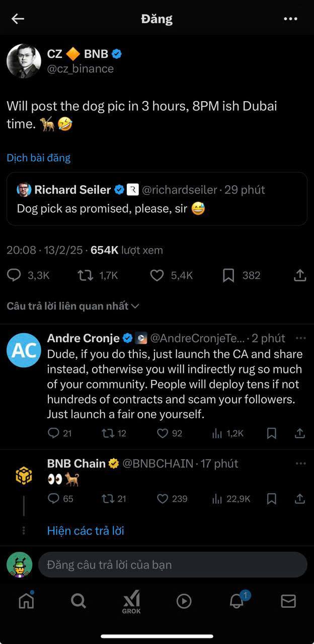Tap the reply input field
Viewport: 314px width, 644px height.
click(172, 565)
